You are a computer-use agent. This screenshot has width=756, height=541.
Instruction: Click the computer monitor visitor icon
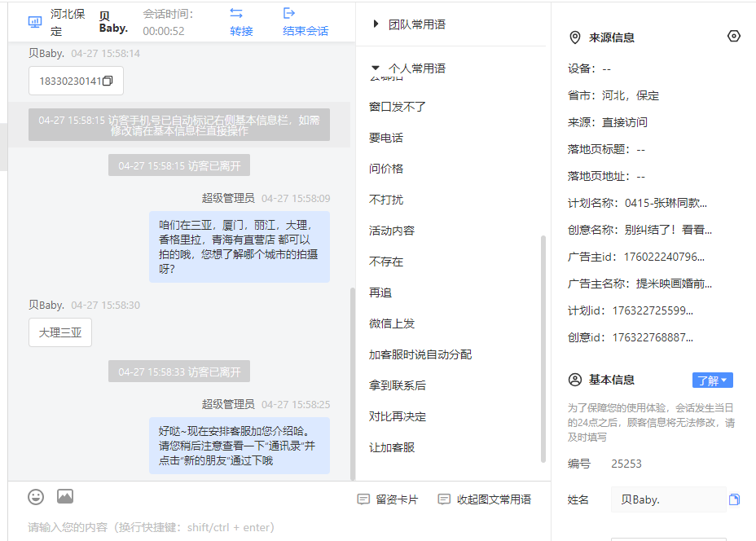click(x=35, y=22)
